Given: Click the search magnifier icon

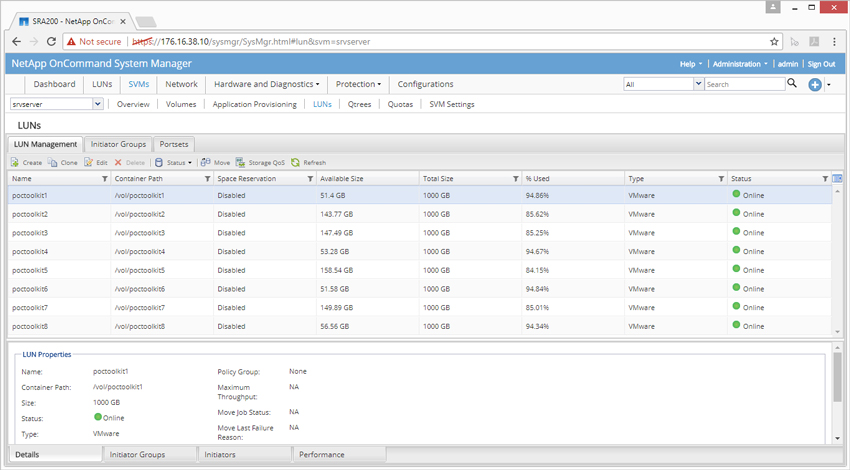Looking at the screenshot, I should tap(792, 83).
